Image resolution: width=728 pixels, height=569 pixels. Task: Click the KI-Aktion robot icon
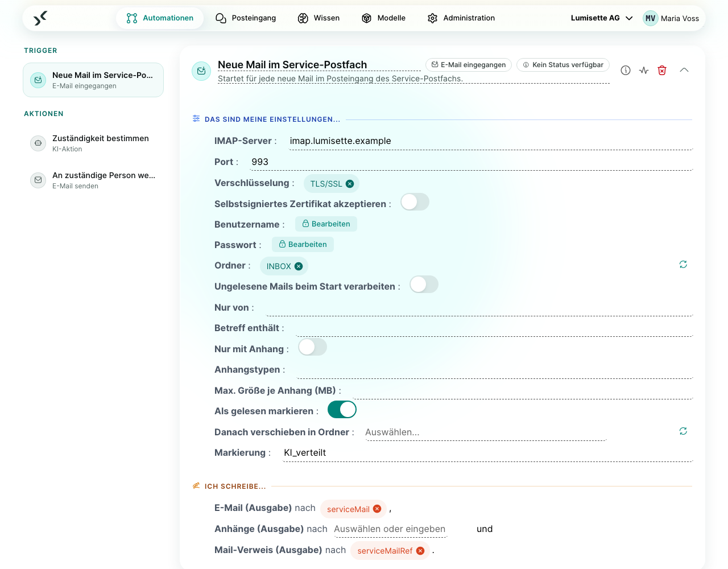[x=38, y=143]
